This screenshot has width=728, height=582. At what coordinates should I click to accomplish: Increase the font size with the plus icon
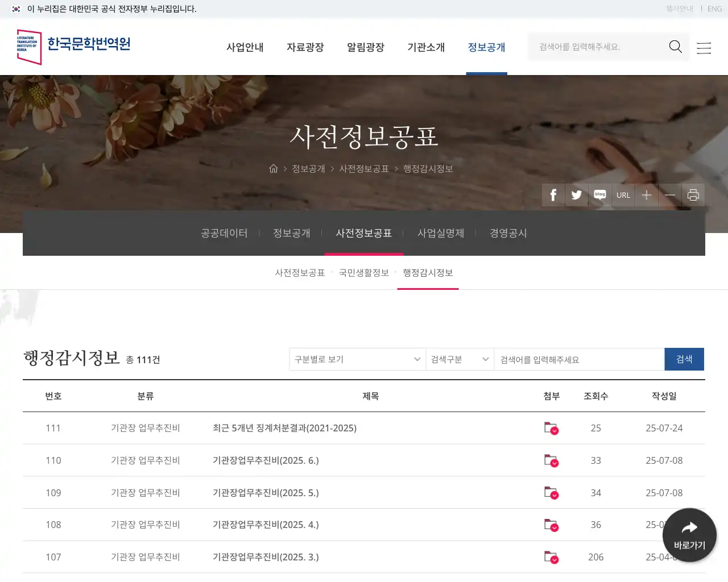point(647,195)
